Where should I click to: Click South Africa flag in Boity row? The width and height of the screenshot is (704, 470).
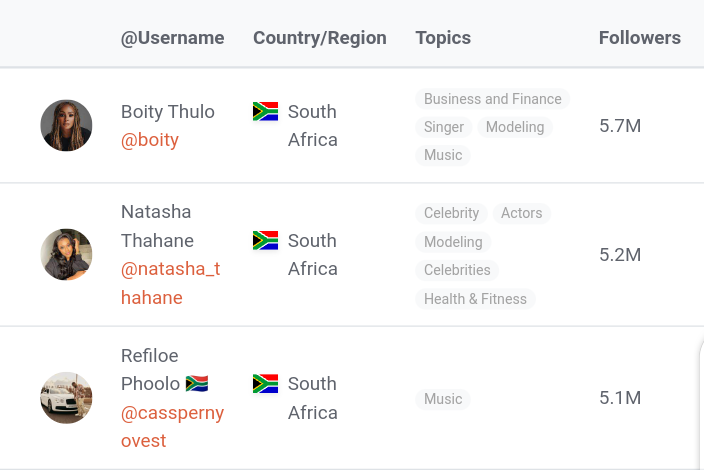(x=265, y=111)
